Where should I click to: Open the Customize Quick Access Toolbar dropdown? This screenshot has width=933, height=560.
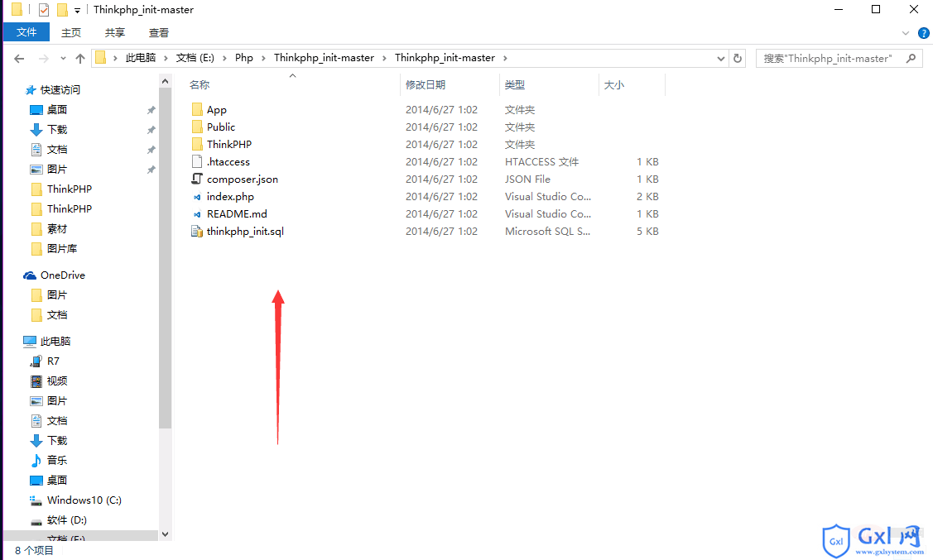pos(77,10)
